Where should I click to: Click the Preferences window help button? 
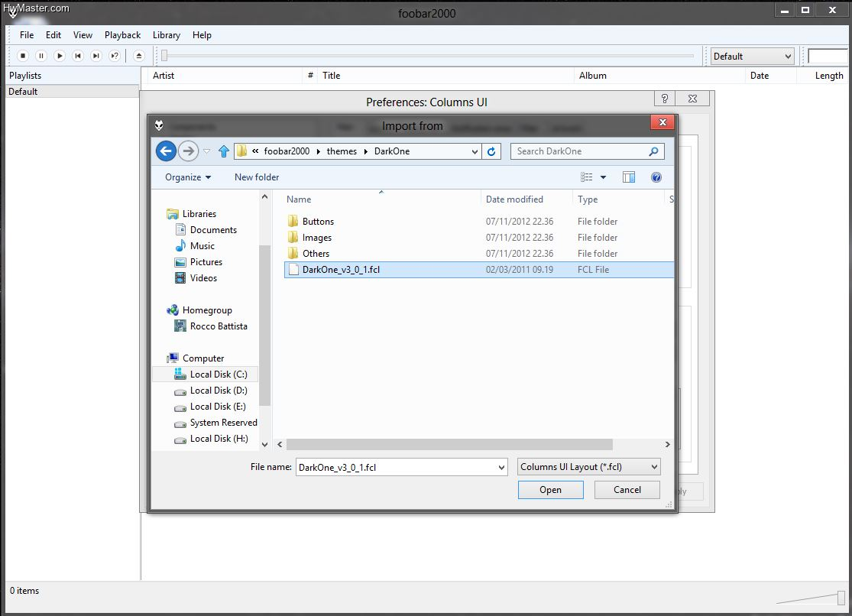[x=664, y=99]
